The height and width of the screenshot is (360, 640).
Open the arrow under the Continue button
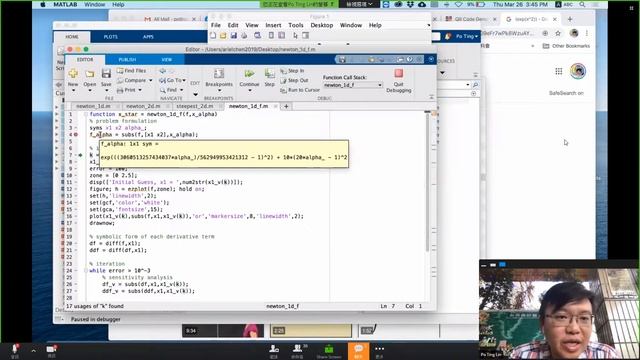[x=249, y=90]
